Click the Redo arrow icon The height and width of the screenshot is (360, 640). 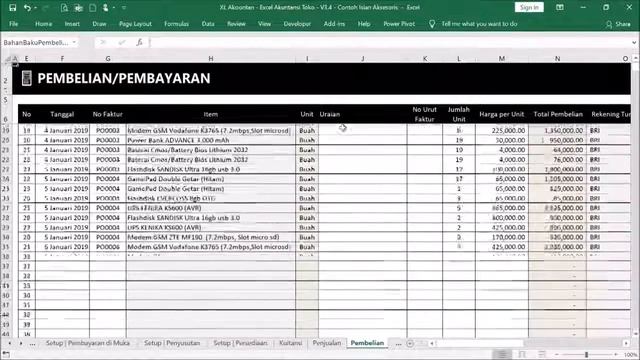point(46,7)
